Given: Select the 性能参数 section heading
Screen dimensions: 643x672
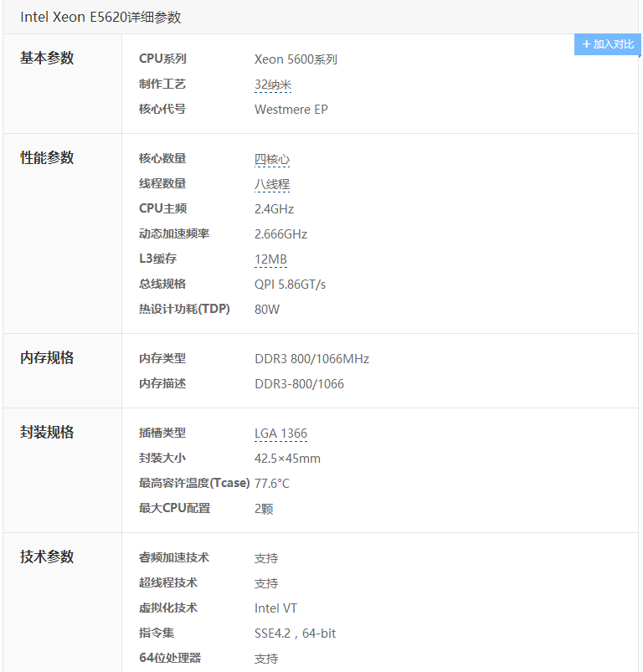Looking at the screenshot, I should point(47,157).
